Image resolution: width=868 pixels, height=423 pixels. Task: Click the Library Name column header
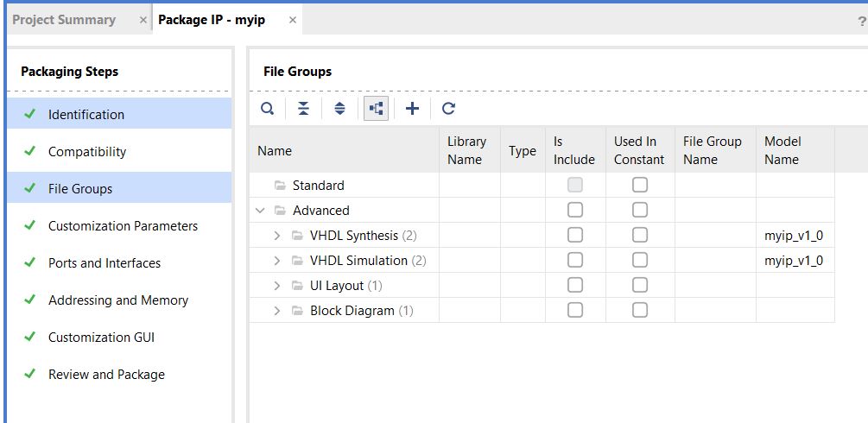[466, 150]
